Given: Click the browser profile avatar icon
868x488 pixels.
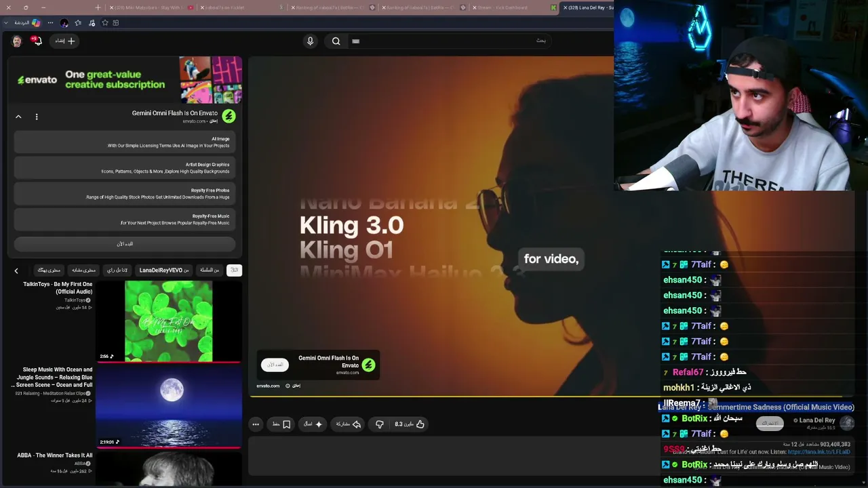Looking at the screenshot, I should [x=64, y=23].
